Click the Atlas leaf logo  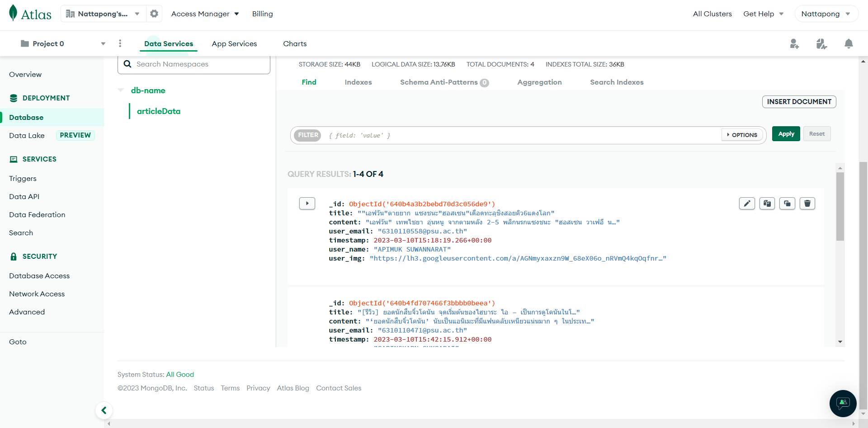14,13
